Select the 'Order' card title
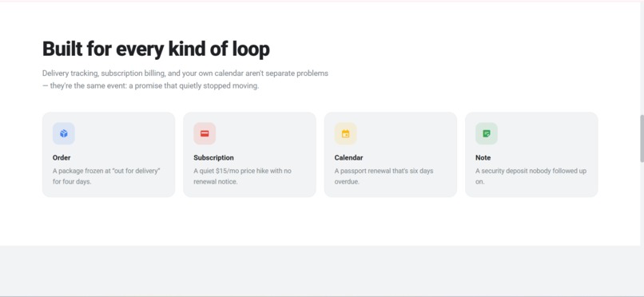This screenshot has width=644, height=297. [62, 157]
